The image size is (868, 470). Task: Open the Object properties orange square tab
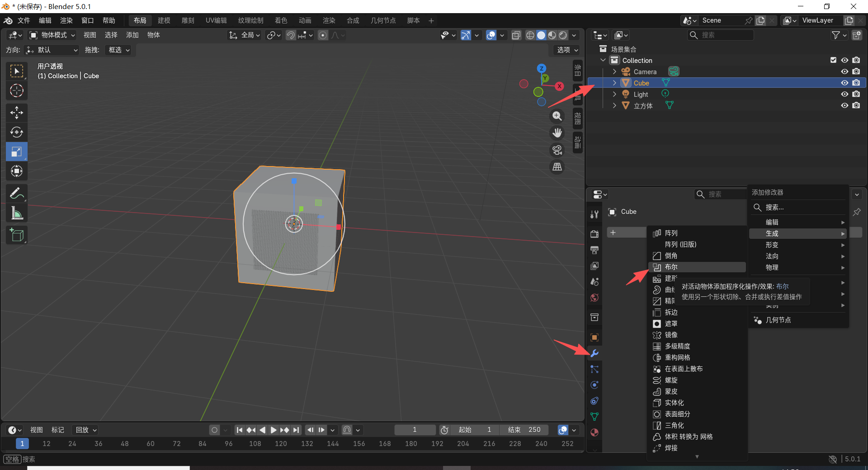[594, 337]
